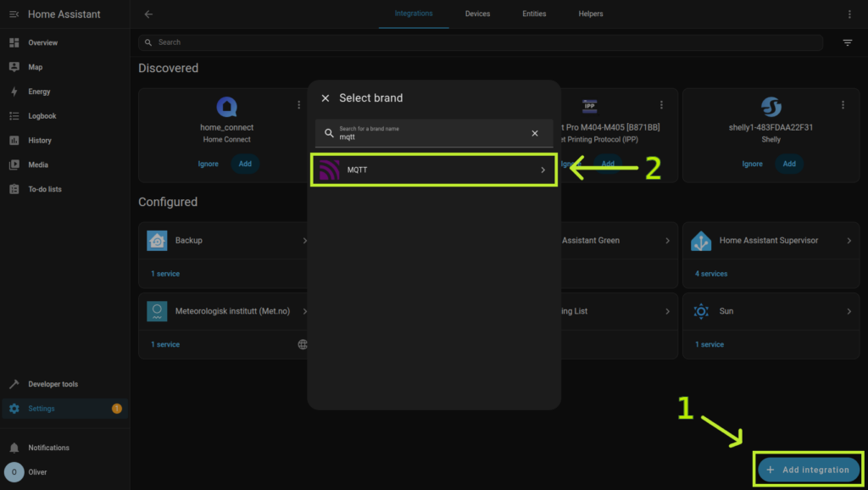This screenshot has width=868, height=490.
Task: Open the Entities tab
Action: 534,14
